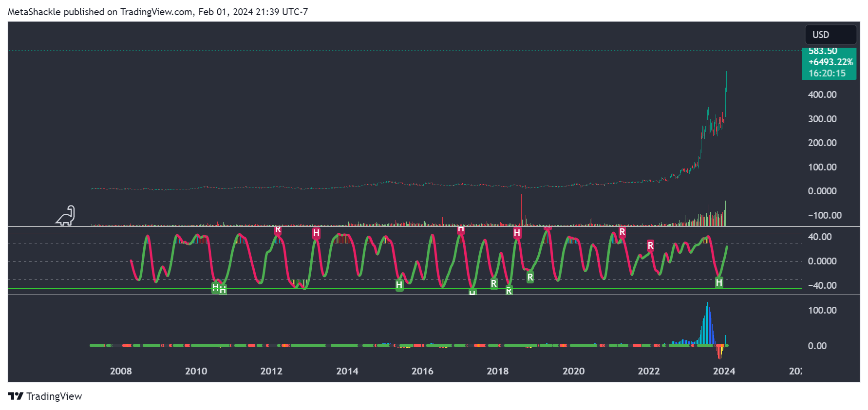Select the red R marker near 2022
Screen dimensions: 868x410
650,245
